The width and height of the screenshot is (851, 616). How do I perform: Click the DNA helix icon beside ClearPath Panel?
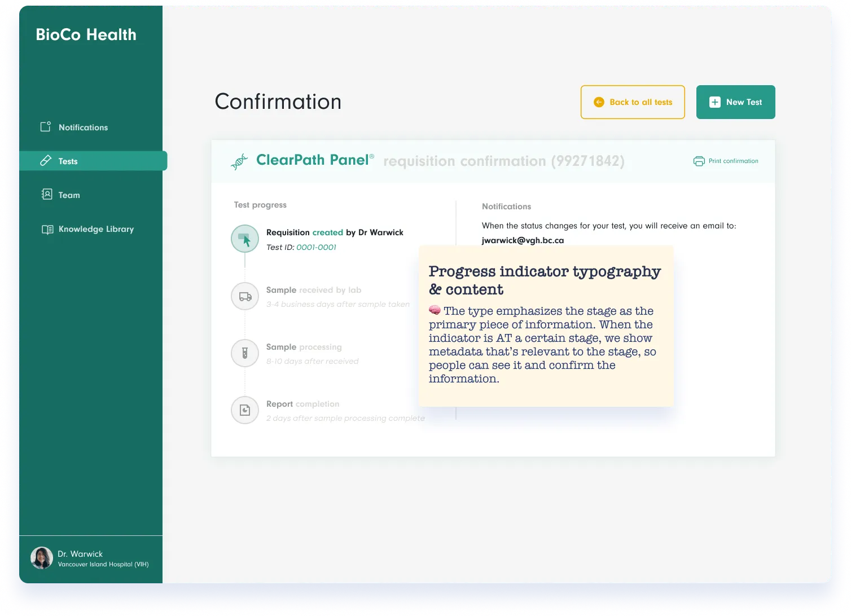coord(239,162)
